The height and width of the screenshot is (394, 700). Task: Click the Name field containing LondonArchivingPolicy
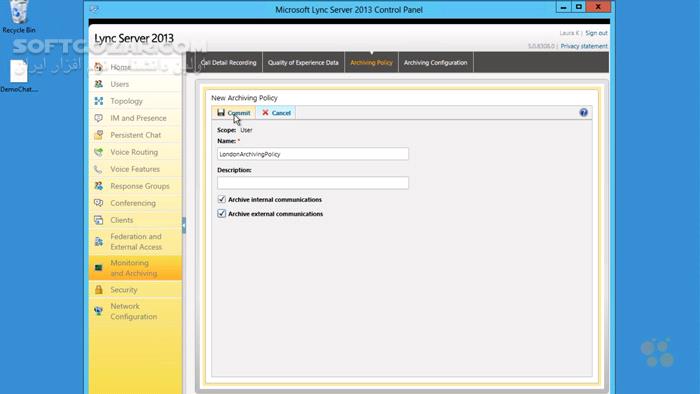pyautogui.click(x=312, y=154)
